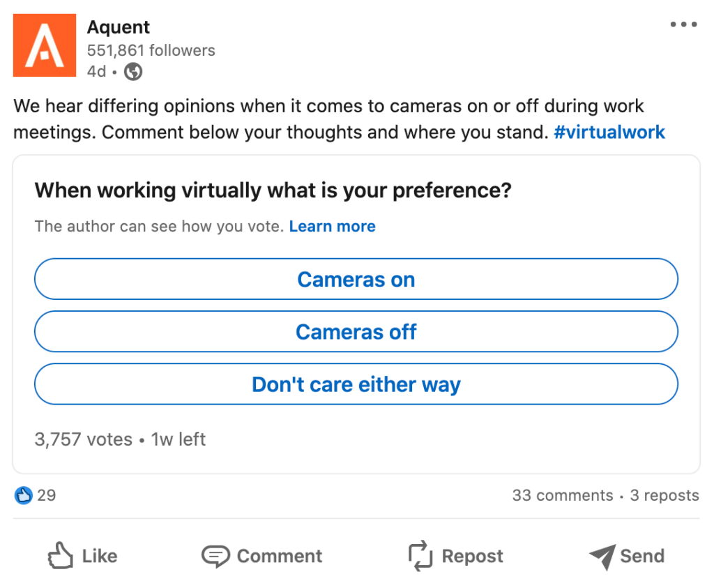This screenshot has height=588, width=714.
Task: Vote for the Cameras on option
Action: click(x=356, y=279)
